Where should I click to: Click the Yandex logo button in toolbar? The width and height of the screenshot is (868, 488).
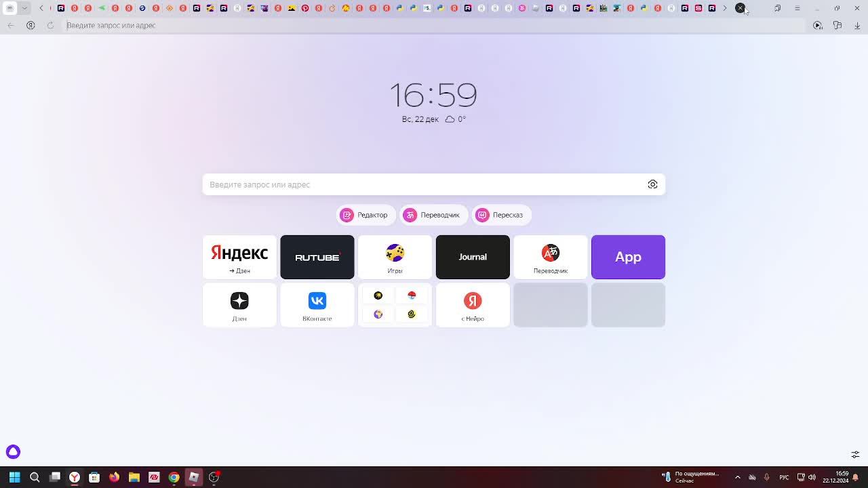31,25
